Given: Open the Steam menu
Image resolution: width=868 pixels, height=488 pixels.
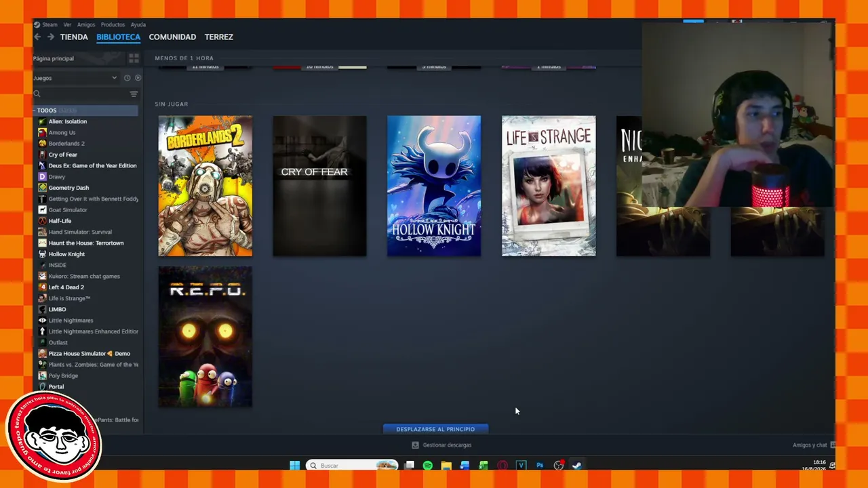Looking at the screenshot, I should pyautogui.click(x=50, y=25).
